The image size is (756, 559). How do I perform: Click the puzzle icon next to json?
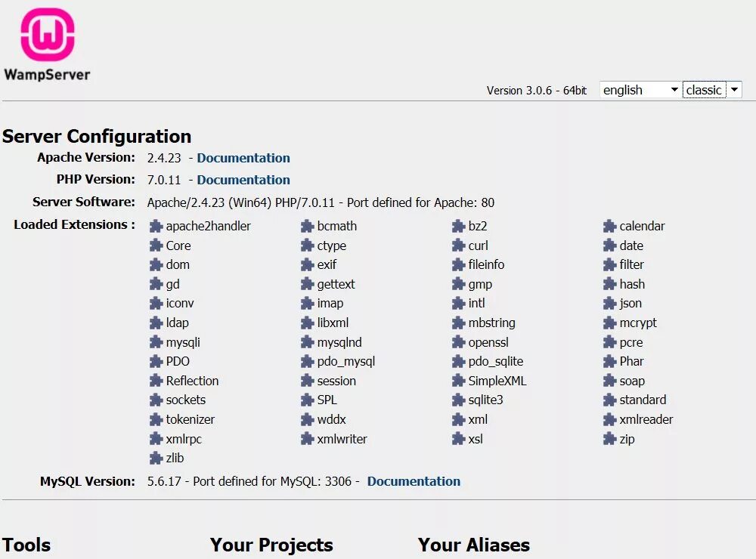(609, 304)
